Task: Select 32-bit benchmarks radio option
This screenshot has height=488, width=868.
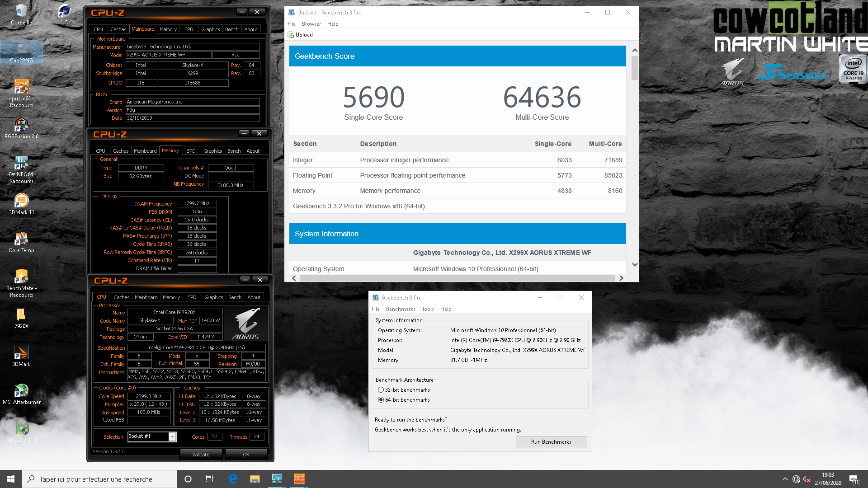Action: [x=381, y=390]
